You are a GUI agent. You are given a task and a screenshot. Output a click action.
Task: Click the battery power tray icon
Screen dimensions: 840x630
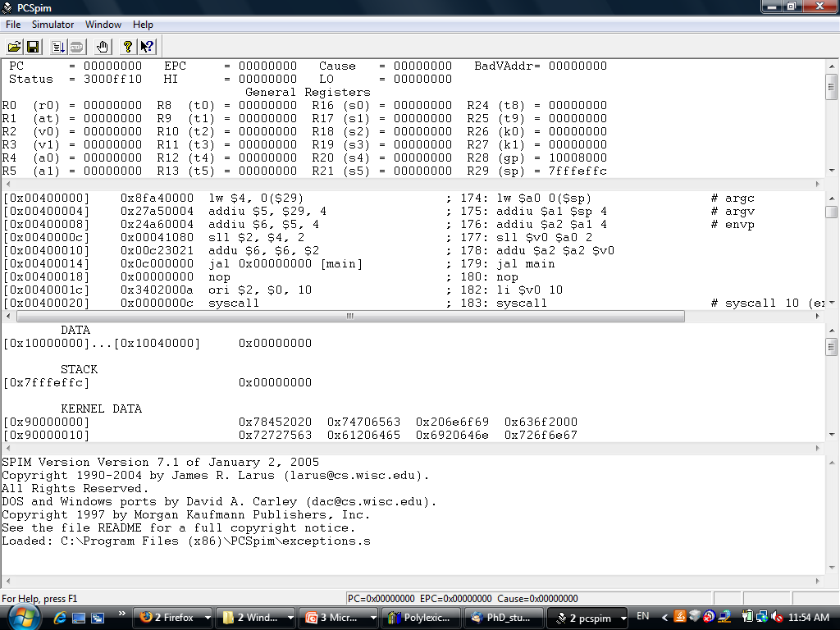coord(746,617)
